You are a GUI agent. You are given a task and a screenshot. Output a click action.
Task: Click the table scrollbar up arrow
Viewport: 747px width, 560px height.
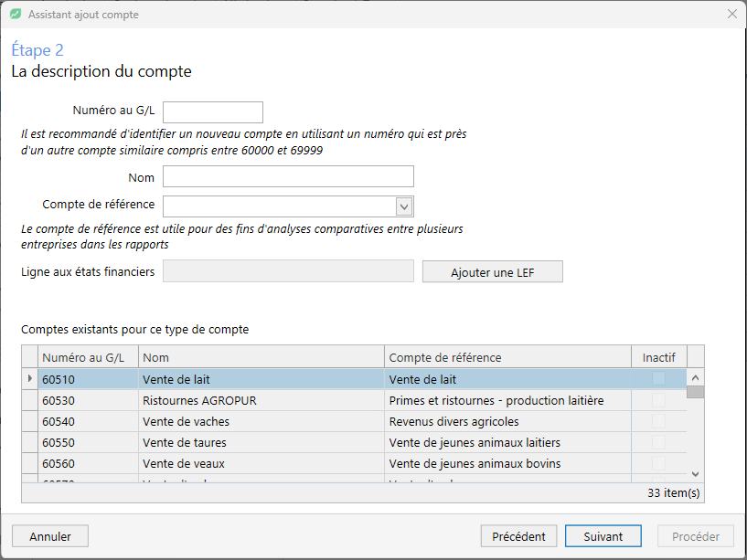695,377
